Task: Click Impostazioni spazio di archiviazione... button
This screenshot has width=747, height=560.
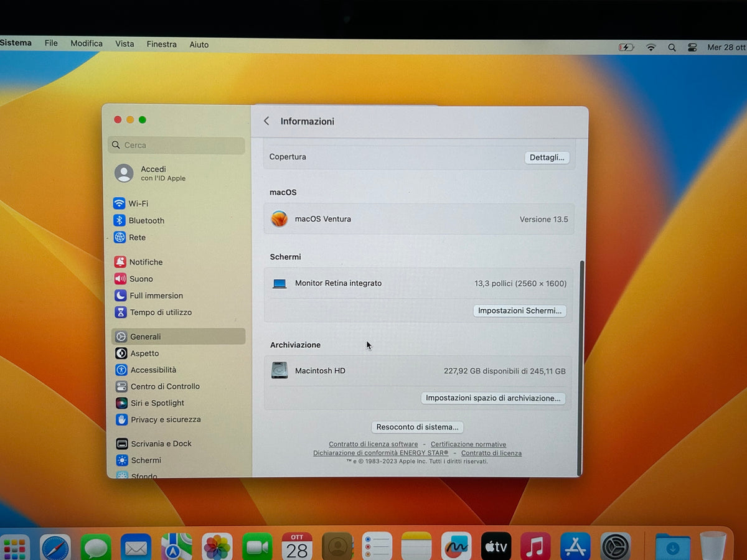Action: point(493,398)
